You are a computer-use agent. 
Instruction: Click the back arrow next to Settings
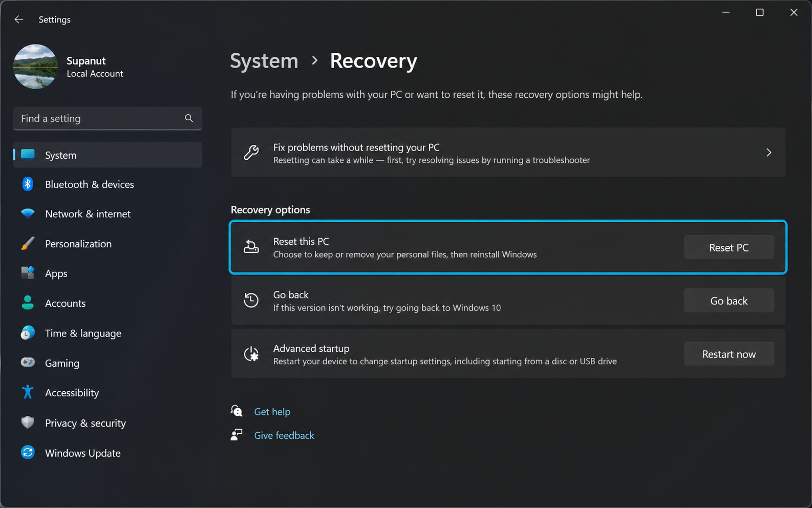[x=19, y=19]
